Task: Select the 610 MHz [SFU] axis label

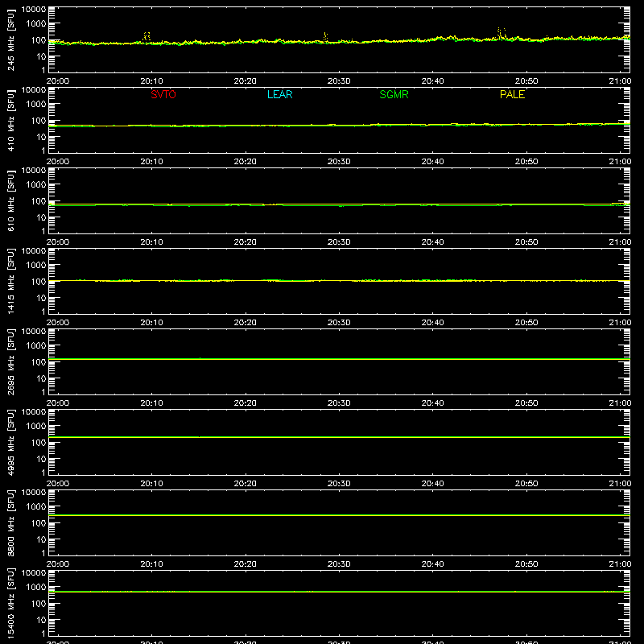Action: pos(10,200)
